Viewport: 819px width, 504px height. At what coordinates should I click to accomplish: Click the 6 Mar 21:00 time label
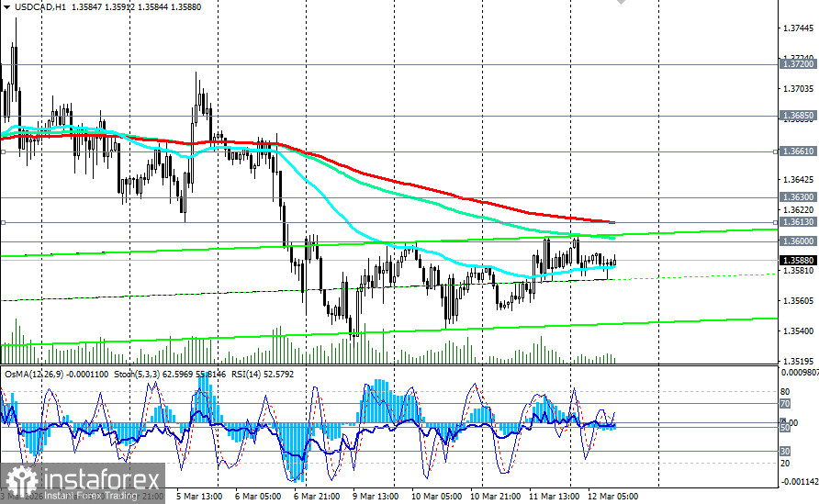317,496
